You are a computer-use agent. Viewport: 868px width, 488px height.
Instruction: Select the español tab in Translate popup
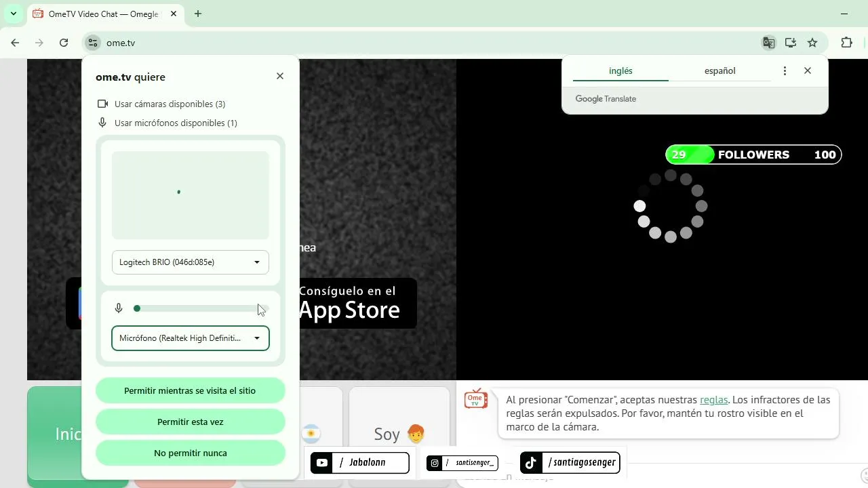(719, 70)
